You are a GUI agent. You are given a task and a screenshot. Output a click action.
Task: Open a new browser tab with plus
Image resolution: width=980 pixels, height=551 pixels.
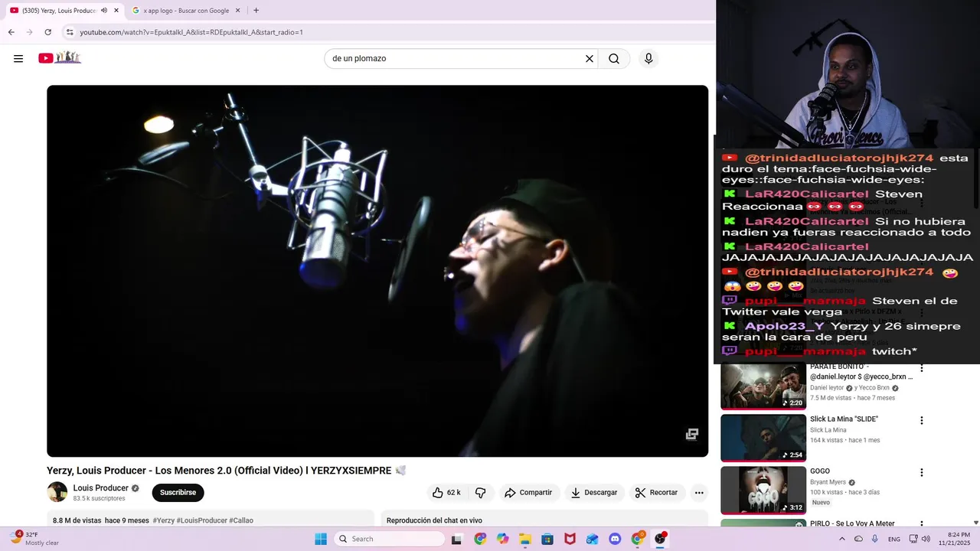(256, 11)
